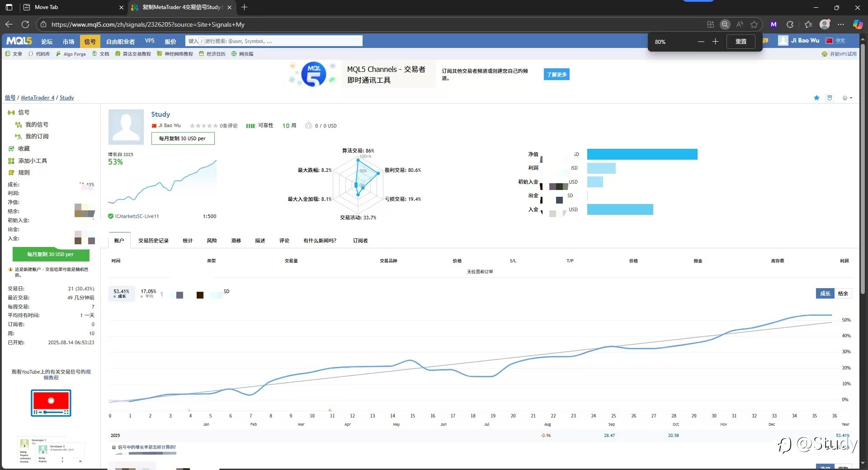Image resolution: width=868 pixels, height=470 pixels.
Task: Click the outlined 每月复制 30 USD button
Action: 183,138
